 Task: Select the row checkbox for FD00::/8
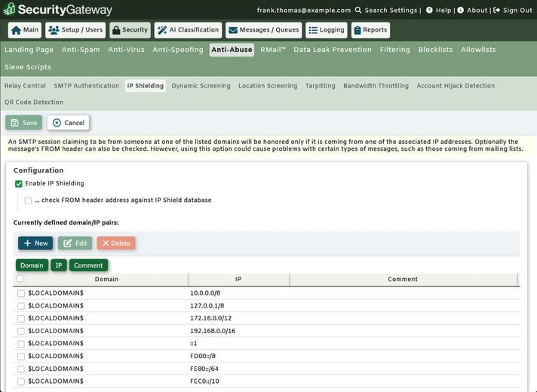tap(21, 357)
